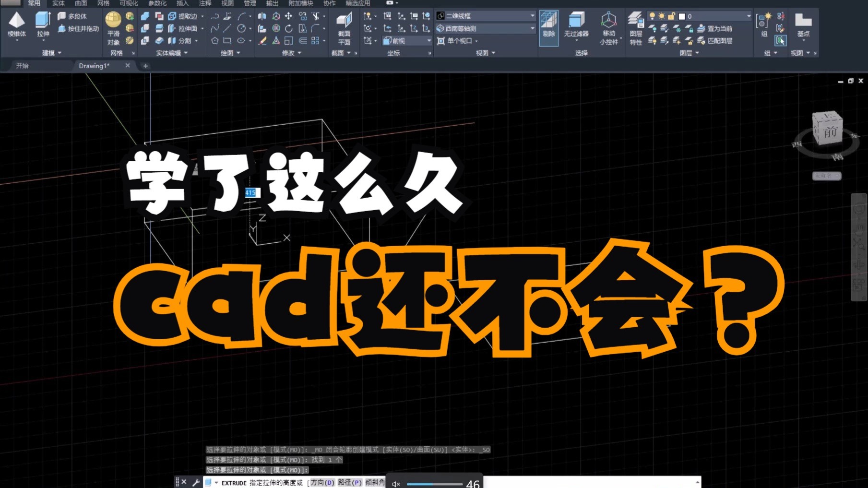Click the erase pencil-eraser tool
The width and height of the screenshot is (868, 488).
tap(262, 41)
